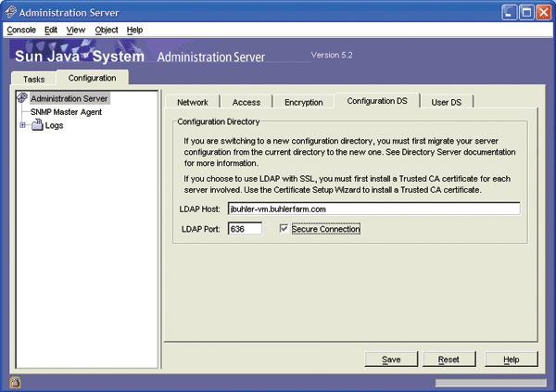
Task: Expand the Logs tree node
Action: tap(22, 125)
